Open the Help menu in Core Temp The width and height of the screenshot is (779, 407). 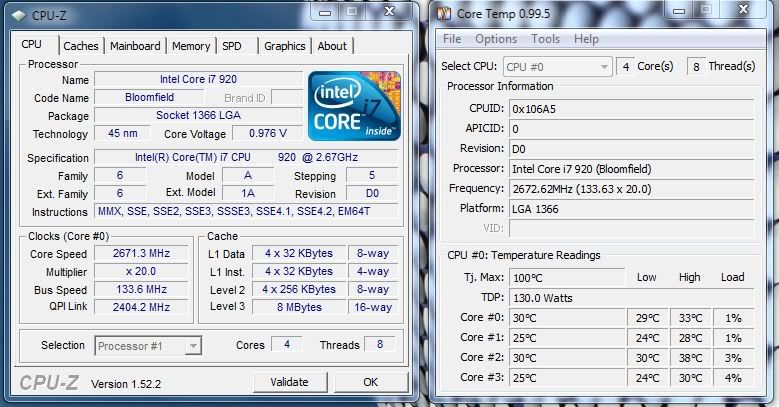[x=586, y=39]
